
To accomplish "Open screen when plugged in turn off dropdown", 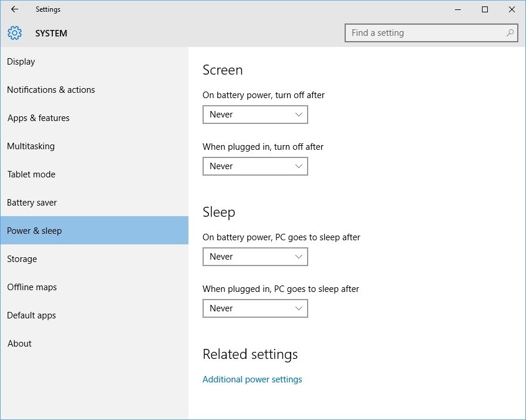I will point(255,166).
